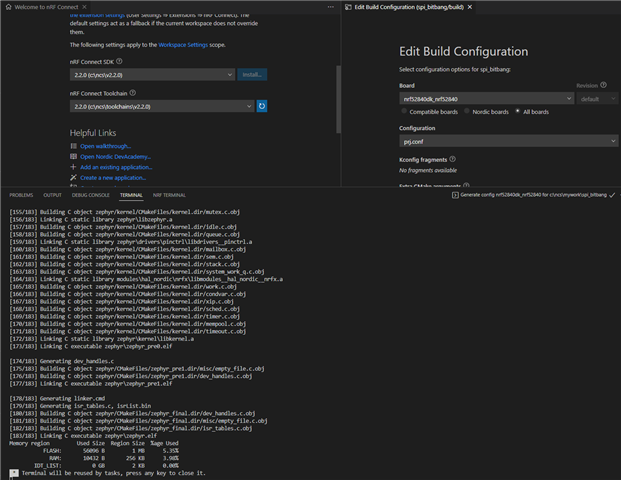This screenshot has width=621, height=480.
Task: Click the plus icon for adding application
Action: tap(73, 167)
